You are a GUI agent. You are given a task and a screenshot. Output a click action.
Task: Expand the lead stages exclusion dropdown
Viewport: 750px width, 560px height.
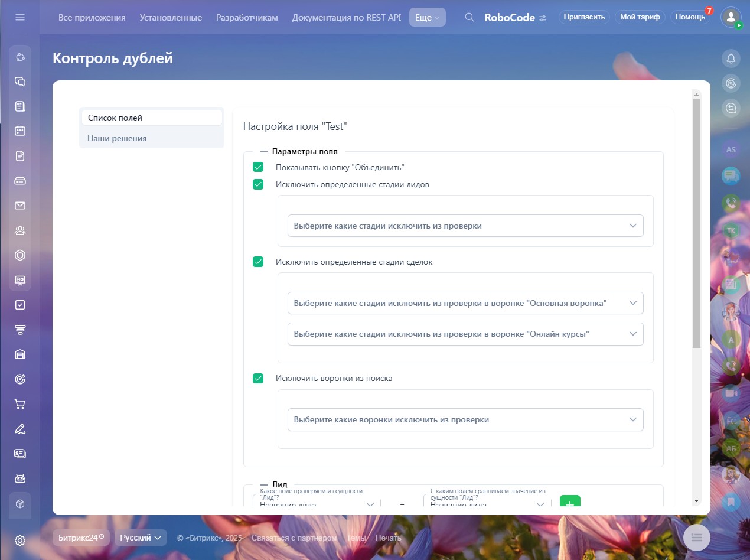[465, 226]
